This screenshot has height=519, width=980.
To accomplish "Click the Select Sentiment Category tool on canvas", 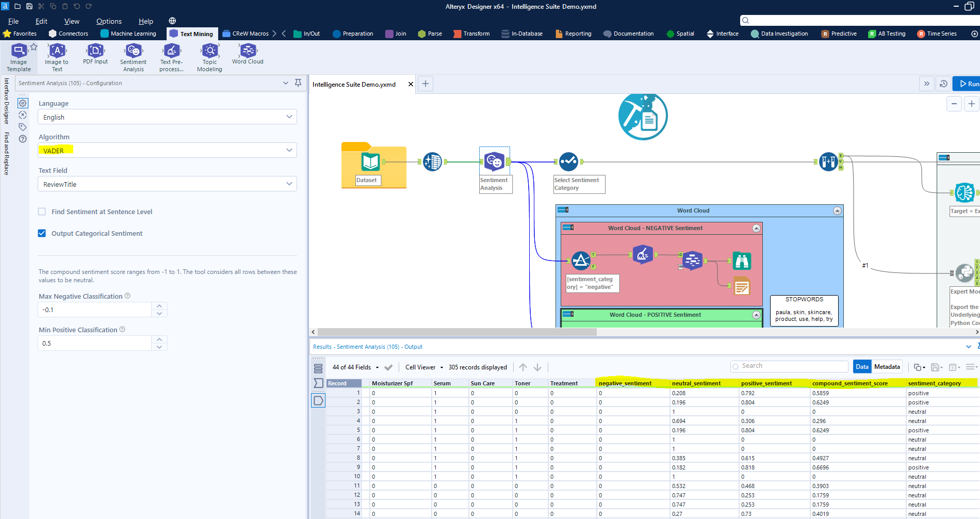I will pos(568,161).
